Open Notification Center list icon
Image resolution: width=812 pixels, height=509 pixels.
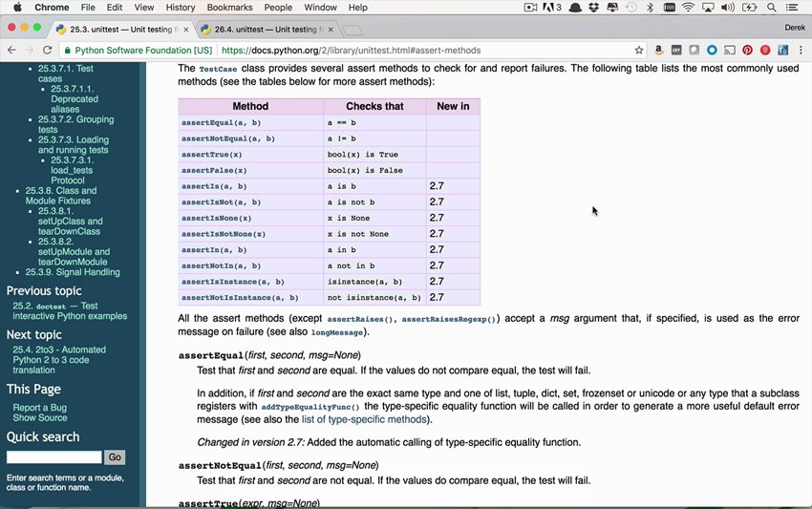[792, 8]
